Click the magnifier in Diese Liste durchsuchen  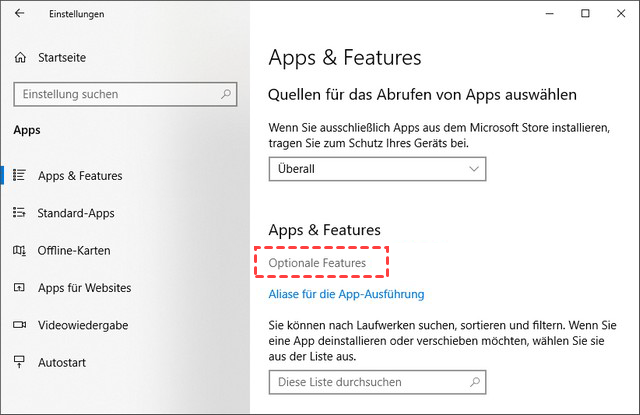[473, 382]
